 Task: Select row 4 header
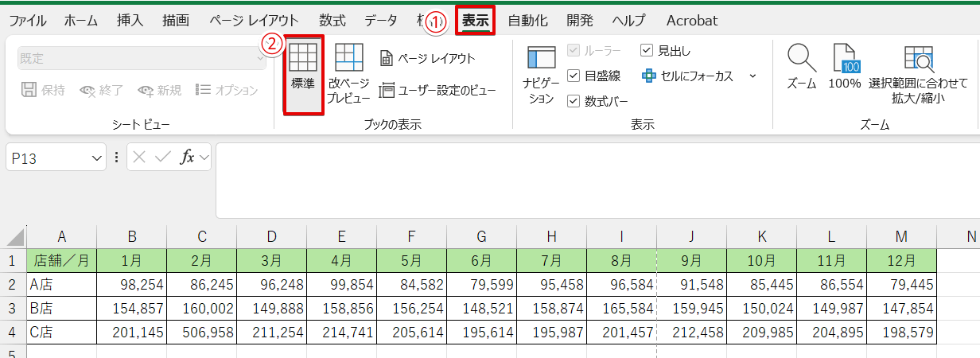pyautogui.click(x=14, y=332)
